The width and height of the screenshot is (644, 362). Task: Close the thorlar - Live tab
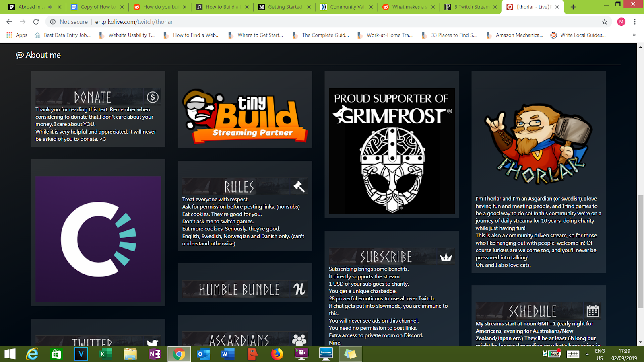point(557,7)
